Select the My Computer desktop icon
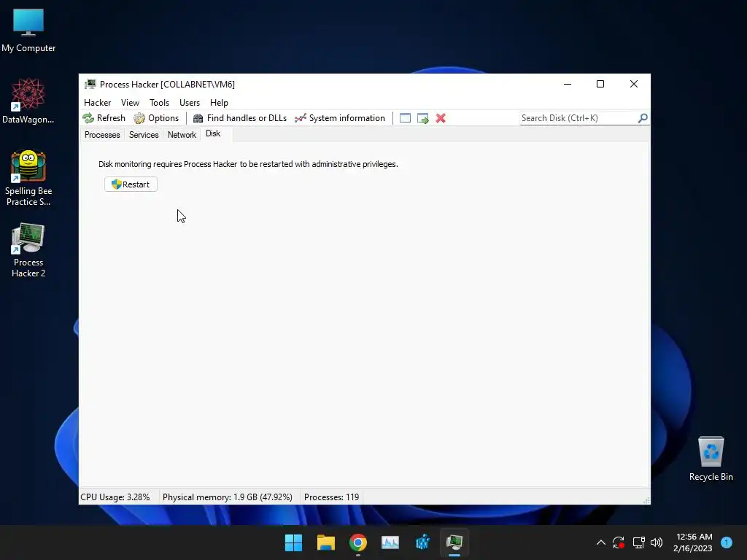Screen dimensions: 747x560 coord(28,31)
